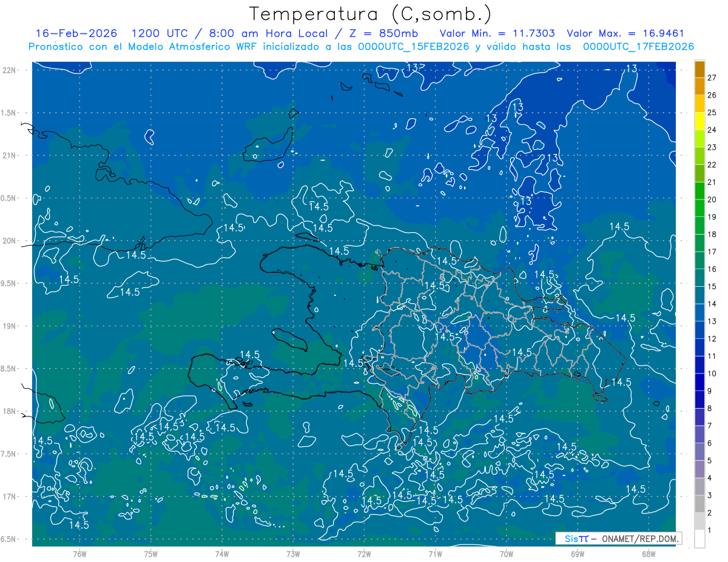Click the legend value "20" on the color bar
The width and height of the screenshot is (728, 562).
tap(712, 199)
